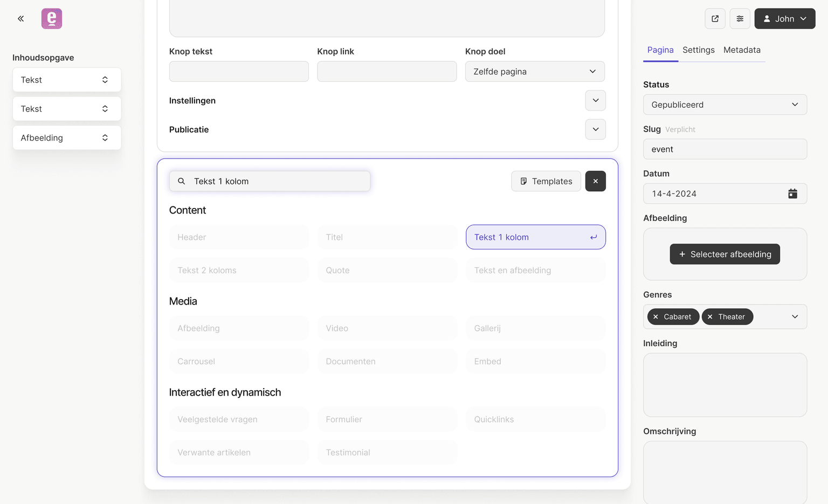Open the John user menu
This screenshot has height=504, width=828.
(x=784, y=19)
